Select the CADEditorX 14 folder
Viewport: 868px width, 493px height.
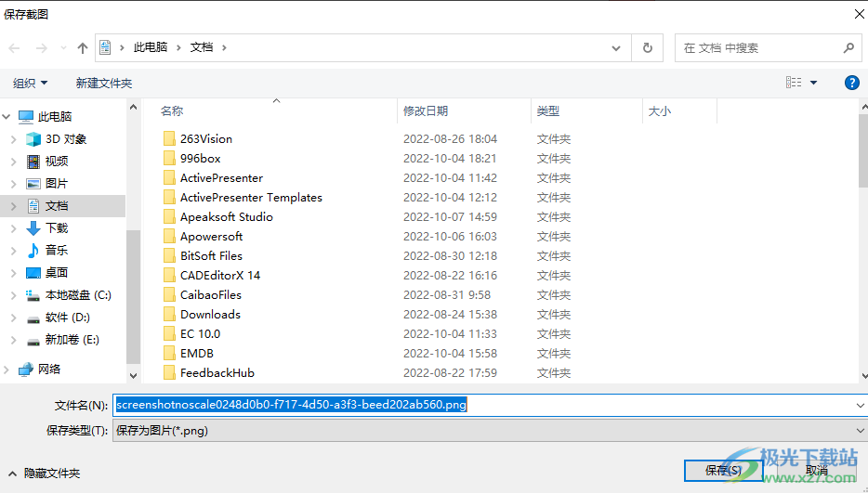coord(220,275)
